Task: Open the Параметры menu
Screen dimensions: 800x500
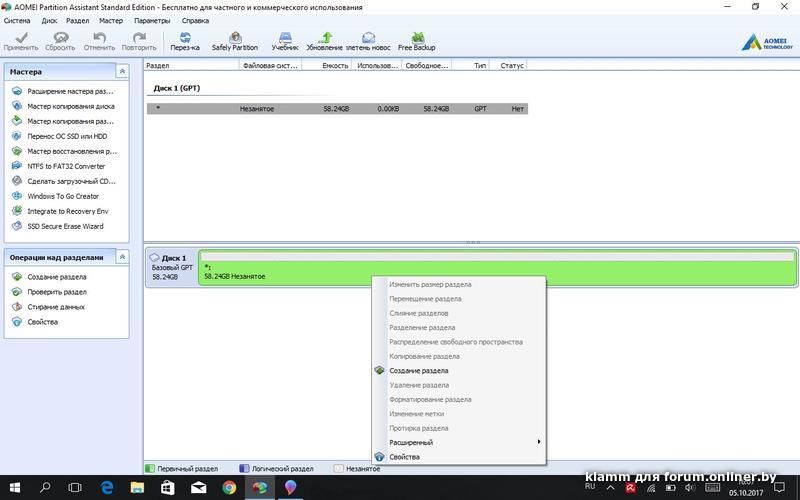Action: [x=151, y=20]
